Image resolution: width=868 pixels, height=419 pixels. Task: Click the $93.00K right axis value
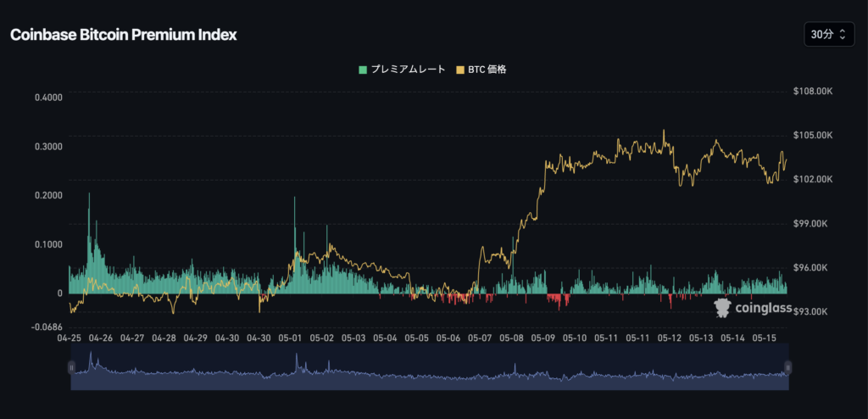pyautogui.click(x=811, y=312)
